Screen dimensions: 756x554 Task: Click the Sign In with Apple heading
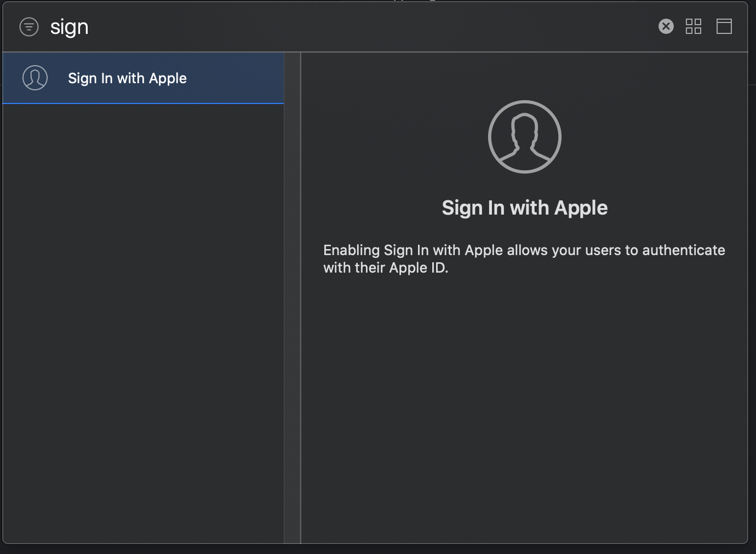[x=524, y=208]
